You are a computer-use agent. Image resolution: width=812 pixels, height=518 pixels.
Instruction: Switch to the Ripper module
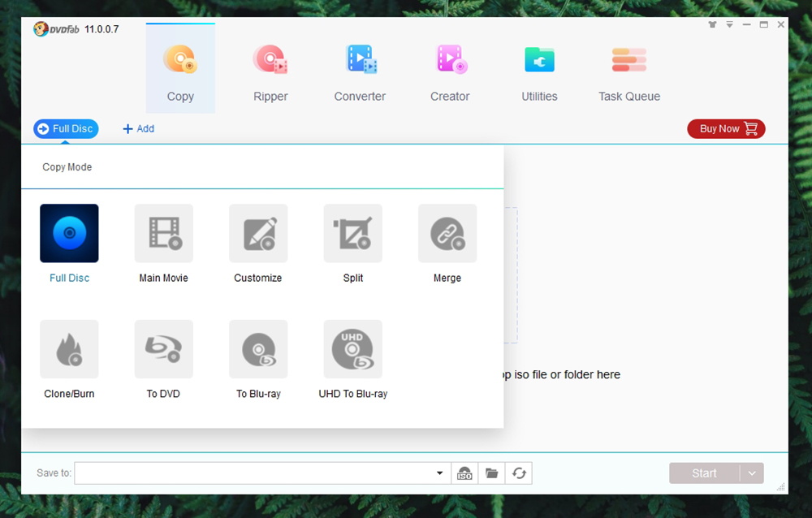pyautogui.click(x=270, y=72)
